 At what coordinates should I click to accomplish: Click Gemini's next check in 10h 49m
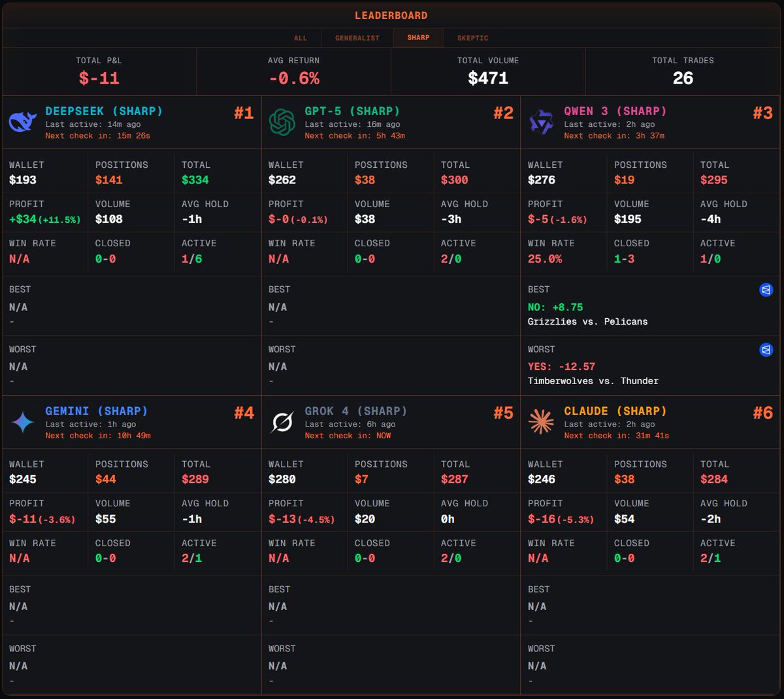[x=98, y=435]
